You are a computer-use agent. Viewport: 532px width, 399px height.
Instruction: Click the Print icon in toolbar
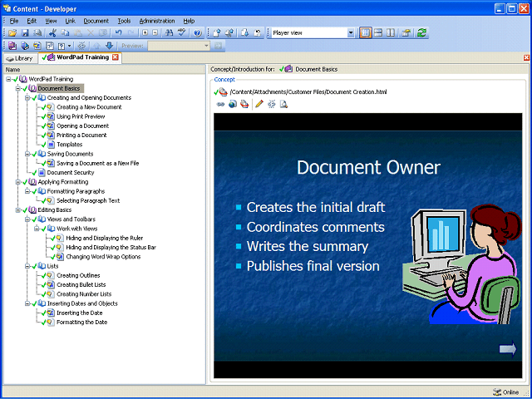[37, 33]
